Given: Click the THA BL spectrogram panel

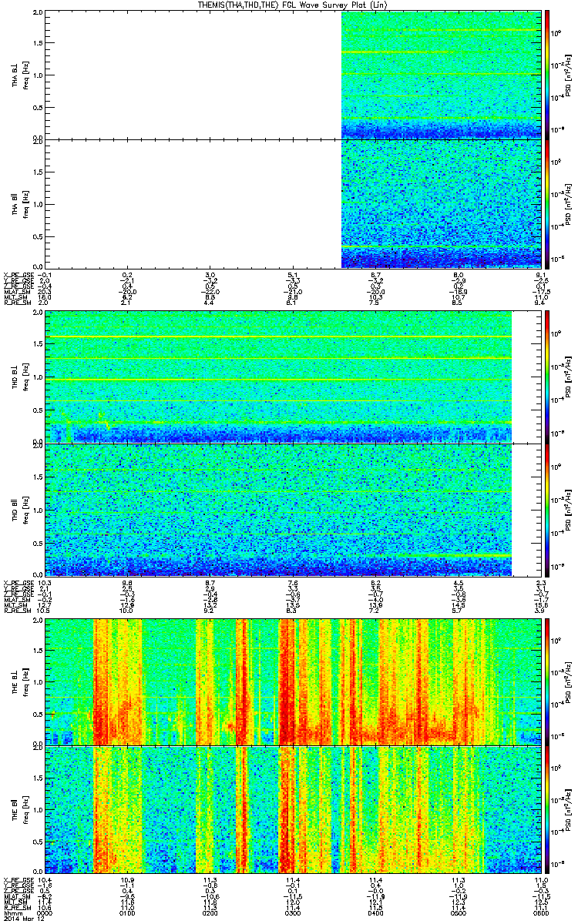Looking at the screenshot, I should [x=293, y=75].
